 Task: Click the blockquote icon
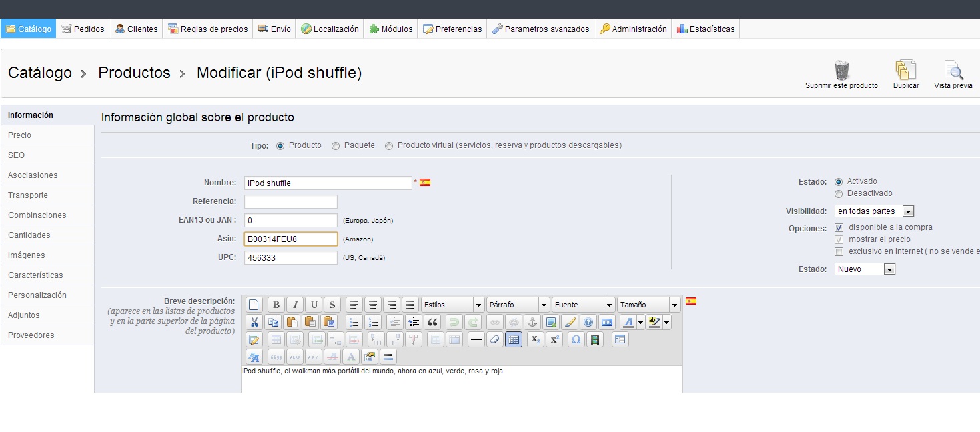pos(432,322)
